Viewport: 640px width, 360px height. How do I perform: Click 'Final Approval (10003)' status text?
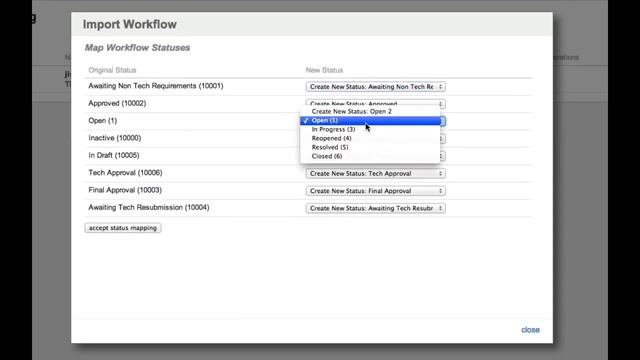(x=125, y=190)
